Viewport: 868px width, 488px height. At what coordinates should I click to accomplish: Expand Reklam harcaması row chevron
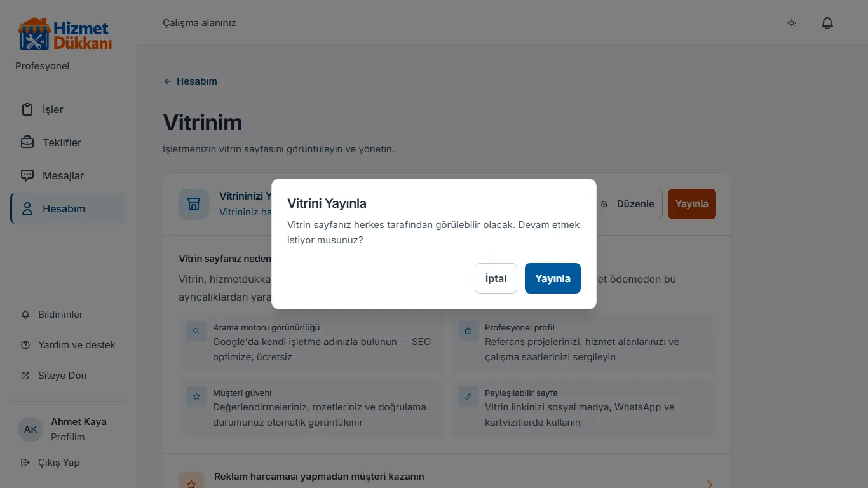click(x=710, y=484)
